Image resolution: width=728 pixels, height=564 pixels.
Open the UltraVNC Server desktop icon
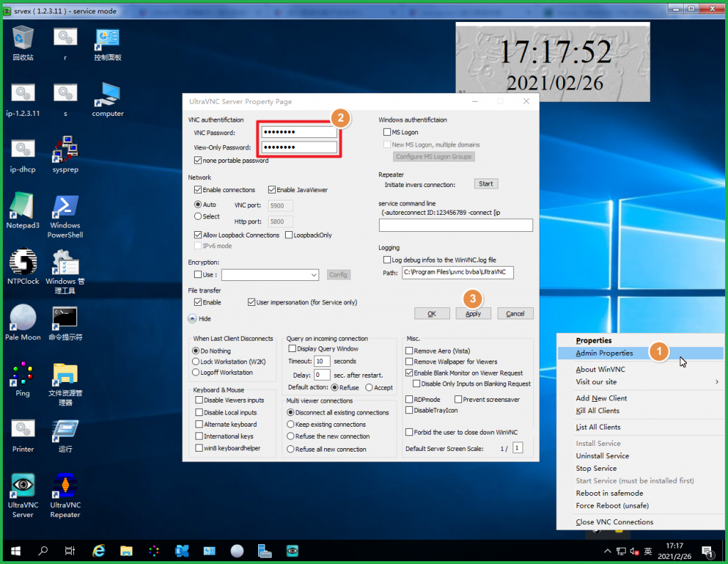23,486
